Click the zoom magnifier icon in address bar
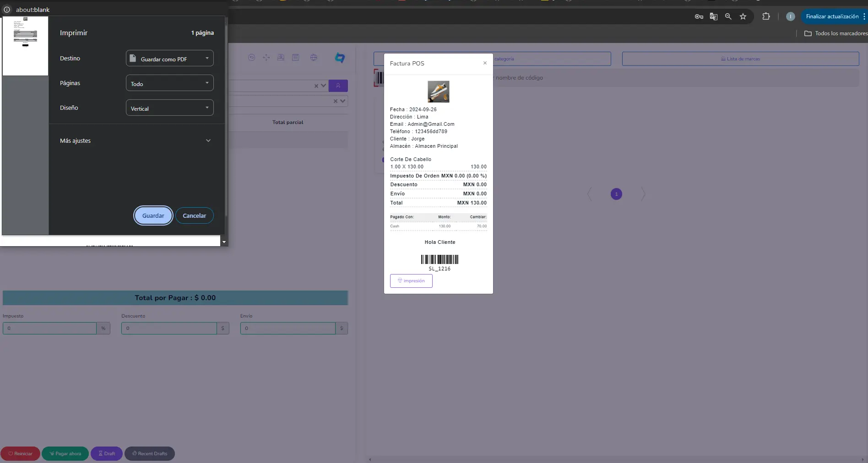Screen dimensions: 868x463 point(728,16)
